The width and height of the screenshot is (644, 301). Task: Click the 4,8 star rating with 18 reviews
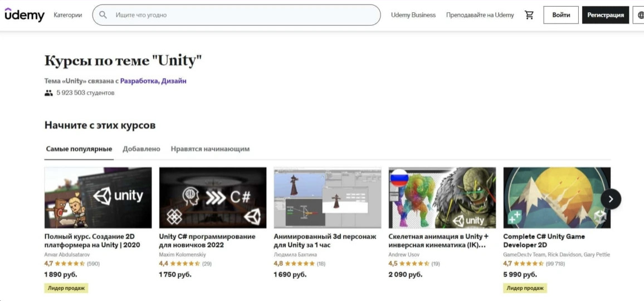pos(299,264)
